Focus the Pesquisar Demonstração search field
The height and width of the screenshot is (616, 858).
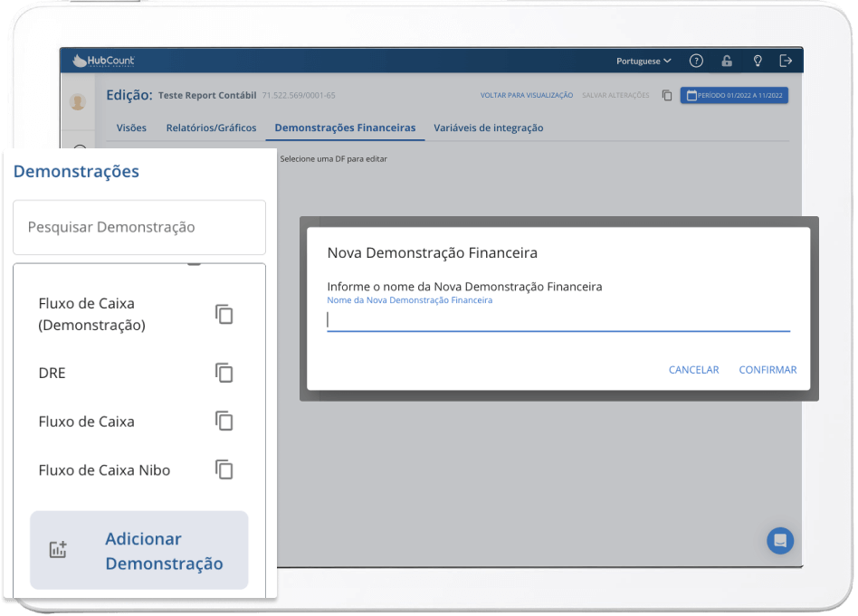(x=139, y=227)
